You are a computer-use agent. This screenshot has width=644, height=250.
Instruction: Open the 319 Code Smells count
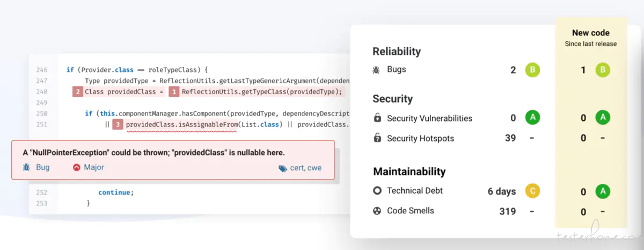(508, 211)
